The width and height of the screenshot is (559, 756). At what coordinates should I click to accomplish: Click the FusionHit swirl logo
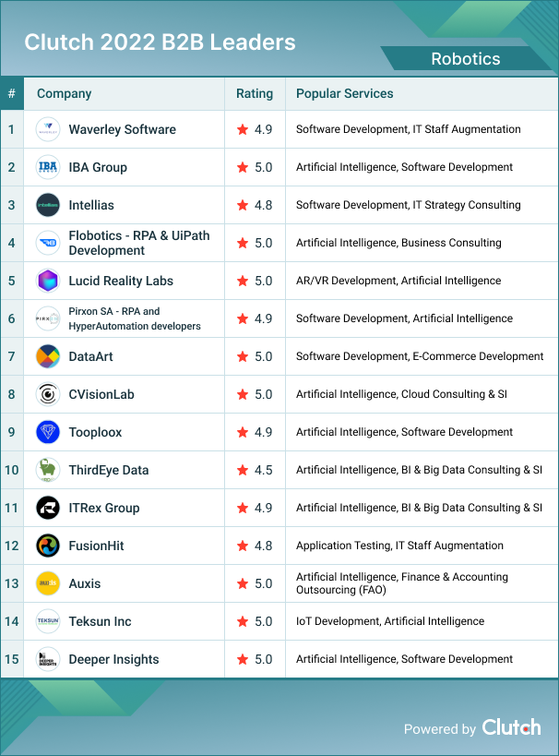click(48, 546)
